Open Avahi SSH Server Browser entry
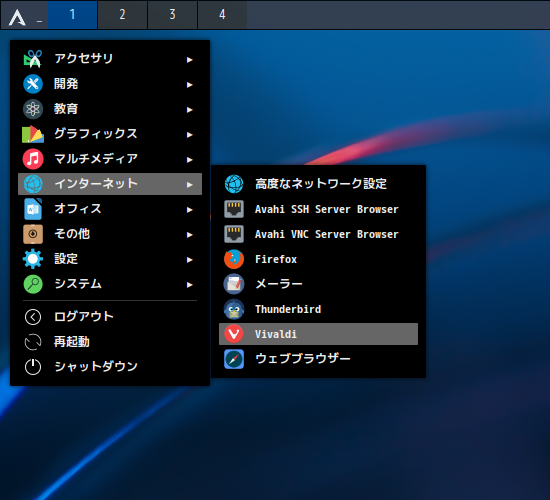Image resolution: width=550 pixels, height=500 pixels. click(x=318, y=209)
